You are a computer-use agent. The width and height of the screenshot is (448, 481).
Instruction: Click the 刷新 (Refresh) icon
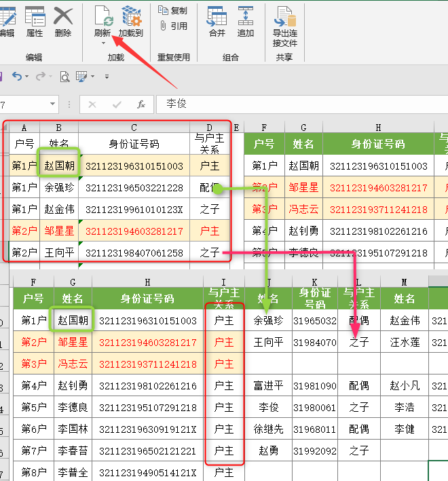coord(102,21)
